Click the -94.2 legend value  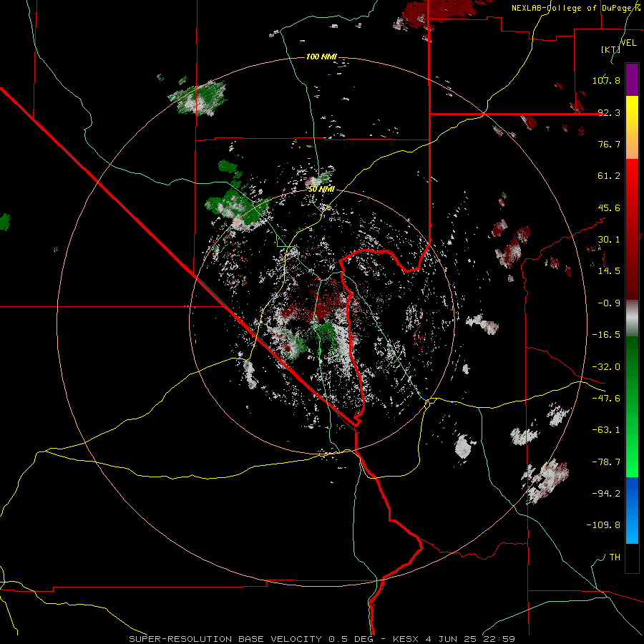click(x=606, y=494)
